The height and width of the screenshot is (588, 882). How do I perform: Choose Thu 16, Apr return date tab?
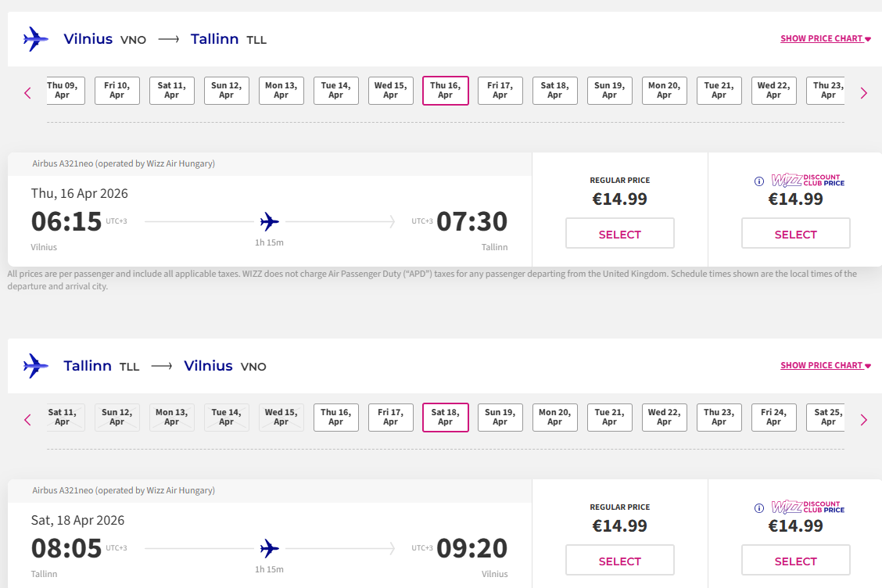335,418
